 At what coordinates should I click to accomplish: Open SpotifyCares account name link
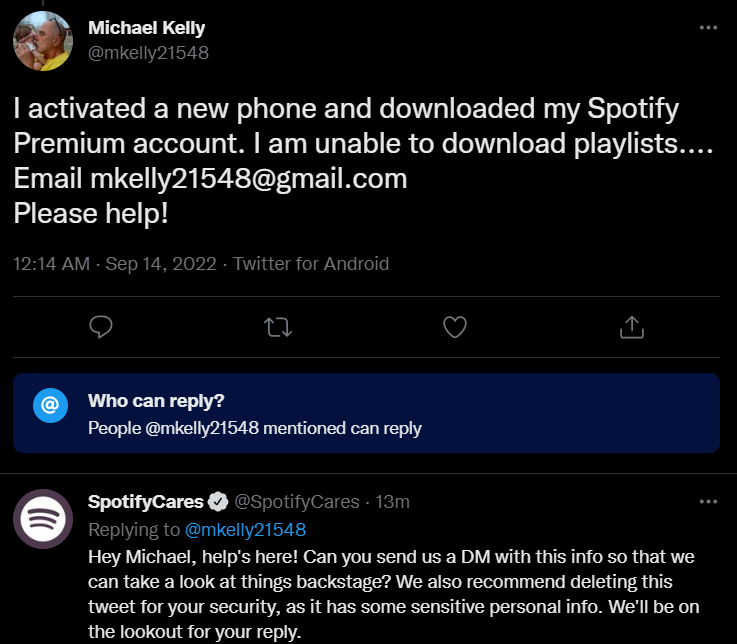146,501
